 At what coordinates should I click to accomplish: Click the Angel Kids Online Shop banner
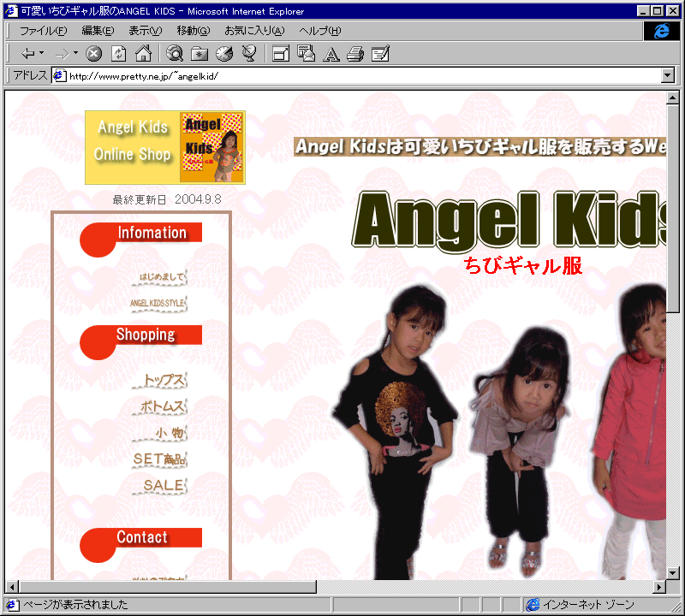coord(165,147)
